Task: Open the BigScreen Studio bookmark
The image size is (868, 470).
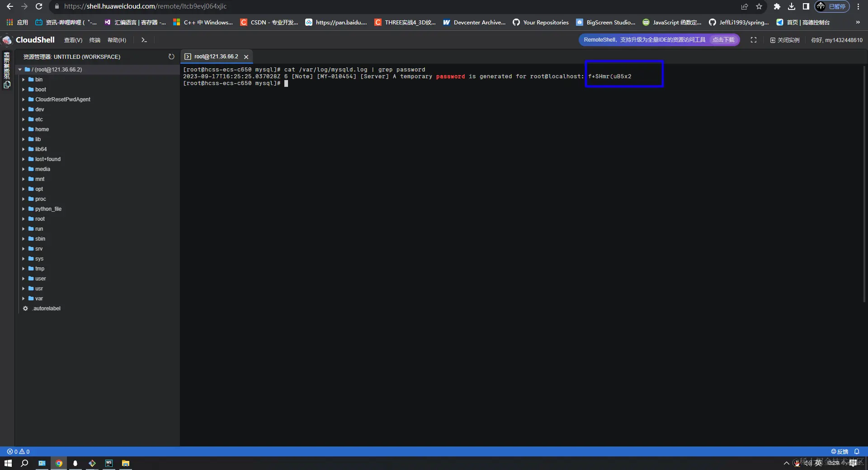Action: (606, 22)
